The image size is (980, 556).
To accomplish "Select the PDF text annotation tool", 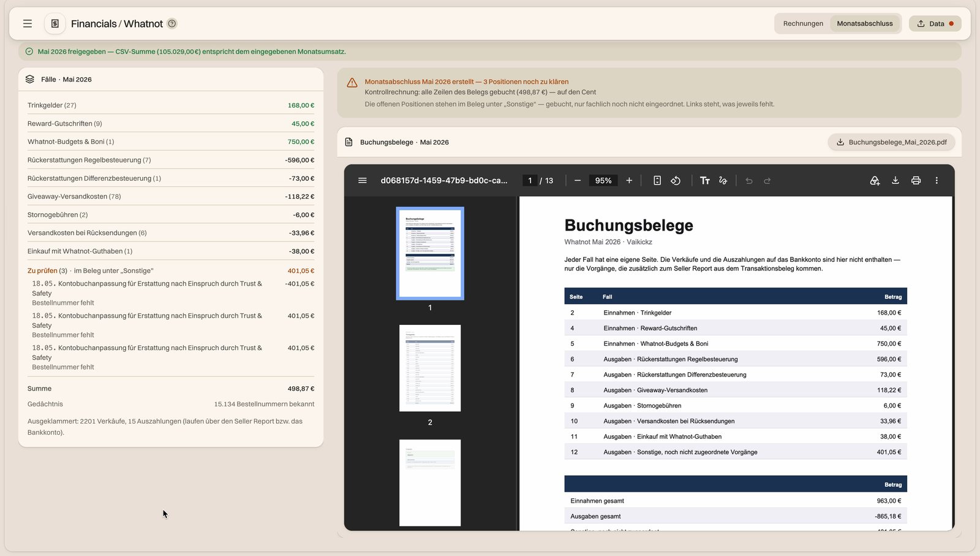I will tap(705, 180).
